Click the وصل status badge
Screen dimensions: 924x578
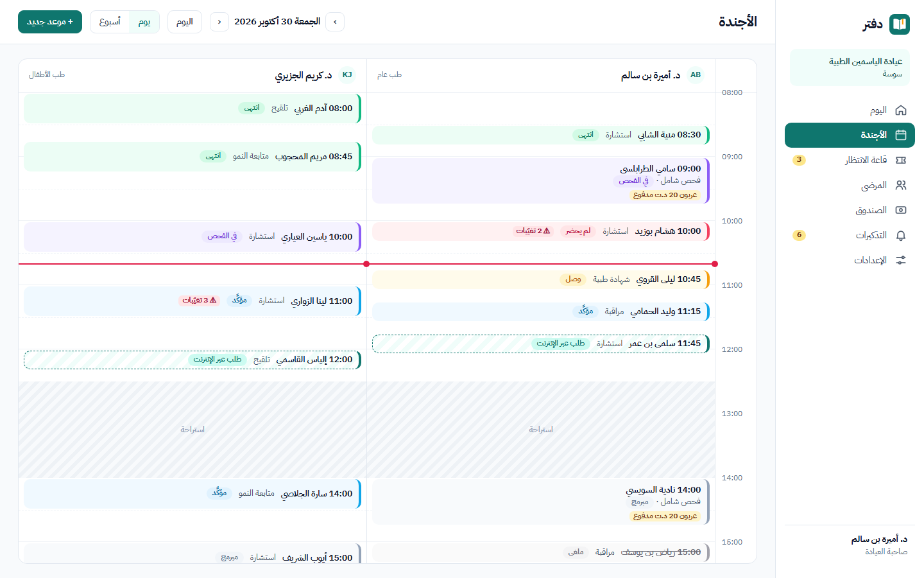click(573, 279)
